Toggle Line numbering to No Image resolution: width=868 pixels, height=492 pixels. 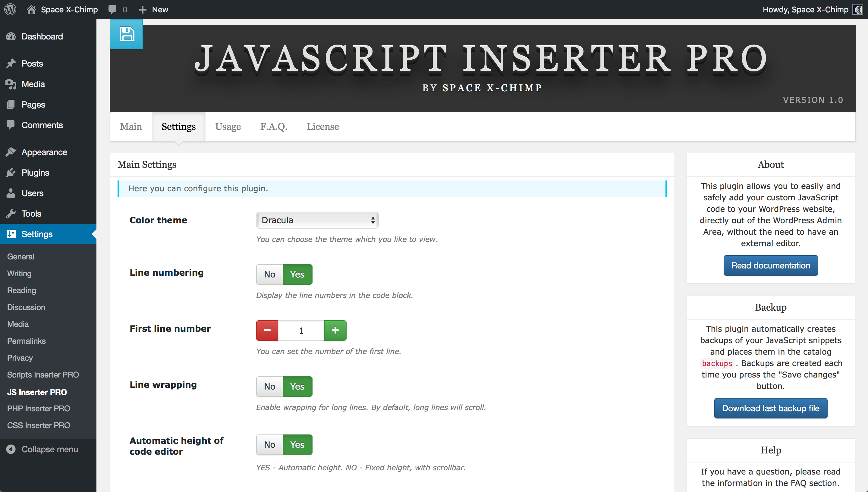[269, 274]
